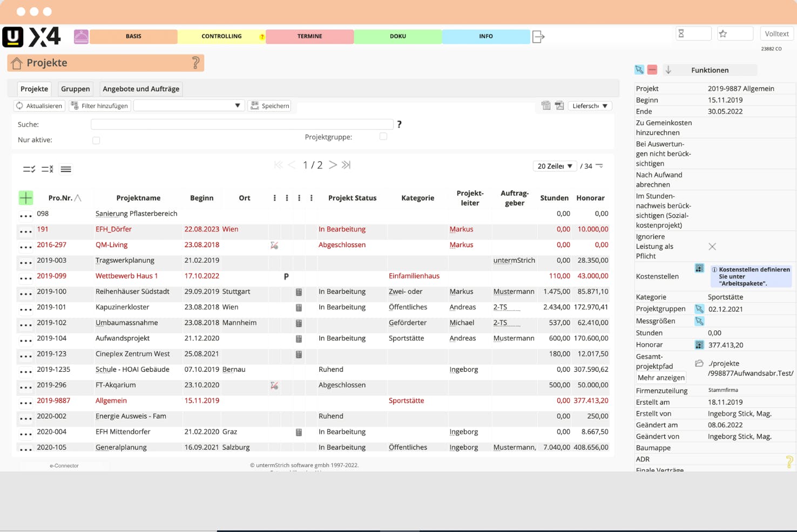Open first three-dot column menu after Ort
The image size is (797, 532).
click(x=275, y=198)
